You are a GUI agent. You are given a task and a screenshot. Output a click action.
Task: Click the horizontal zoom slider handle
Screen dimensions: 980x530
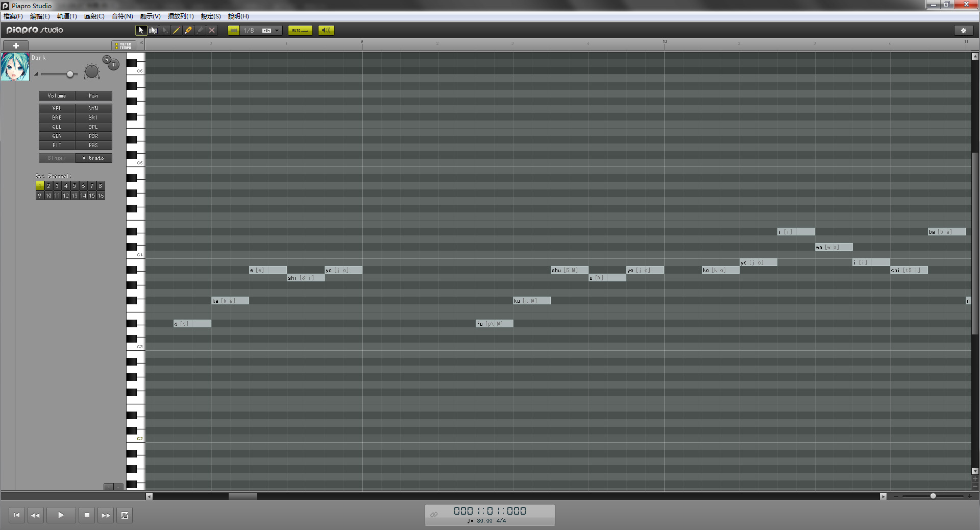(933, 496)
